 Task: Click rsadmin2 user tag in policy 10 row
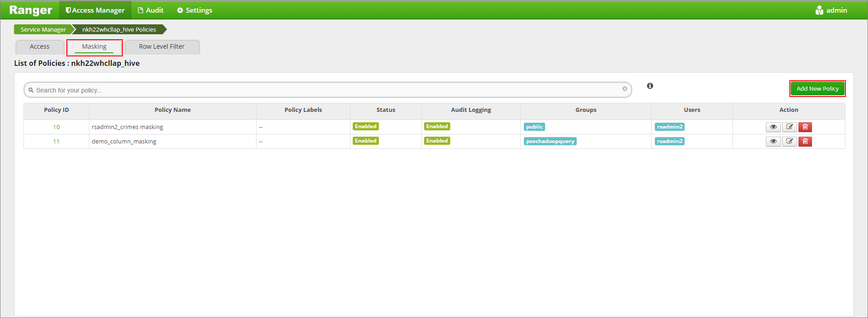click(x=670, y=127)
